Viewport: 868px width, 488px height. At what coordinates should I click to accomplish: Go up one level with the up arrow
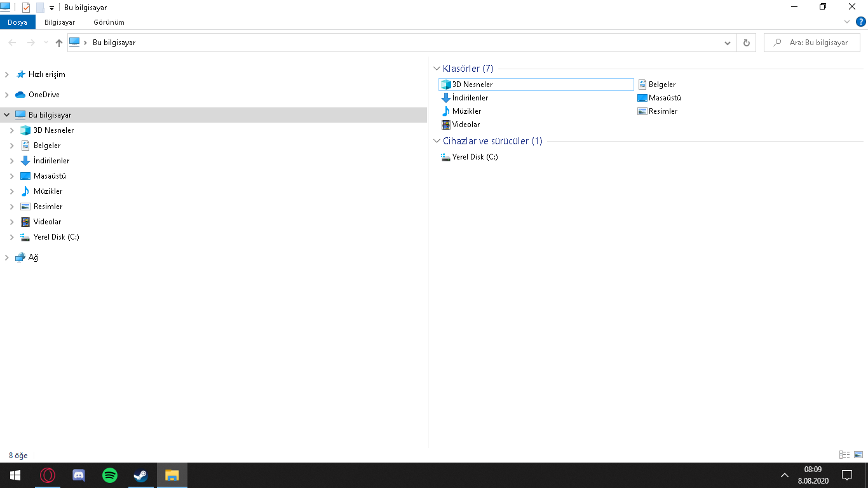pos(59,43)
